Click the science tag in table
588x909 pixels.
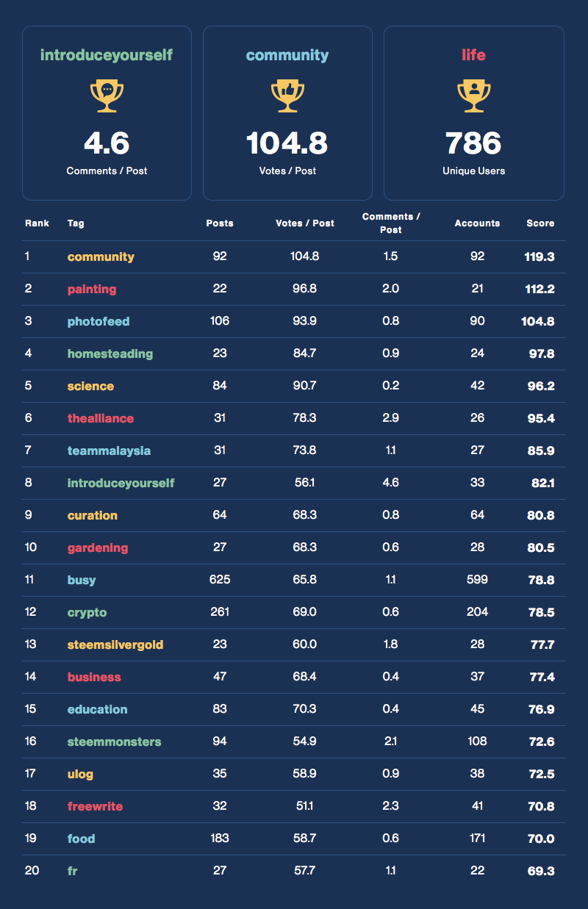coord(90,387)
